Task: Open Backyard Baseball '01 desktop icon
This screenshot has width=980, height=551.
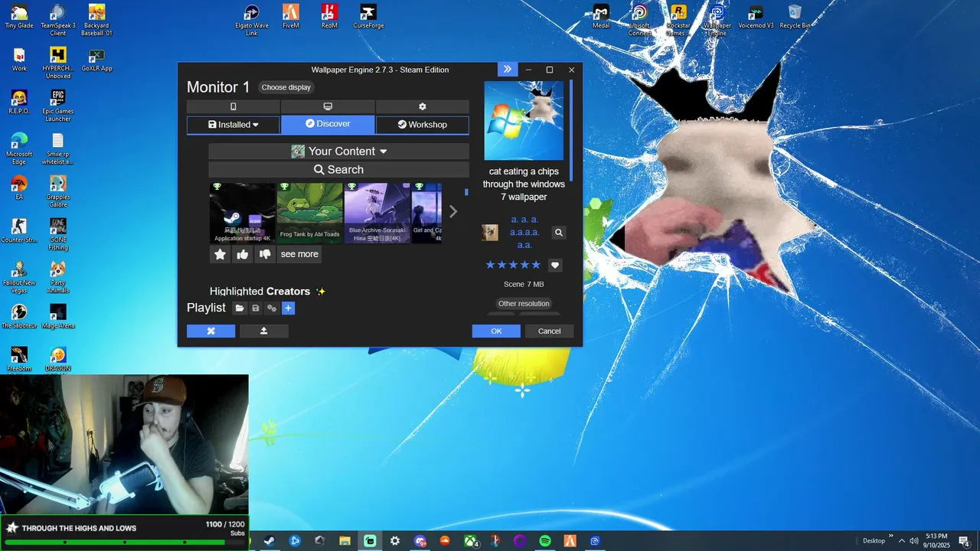Action: click(96, 20)
